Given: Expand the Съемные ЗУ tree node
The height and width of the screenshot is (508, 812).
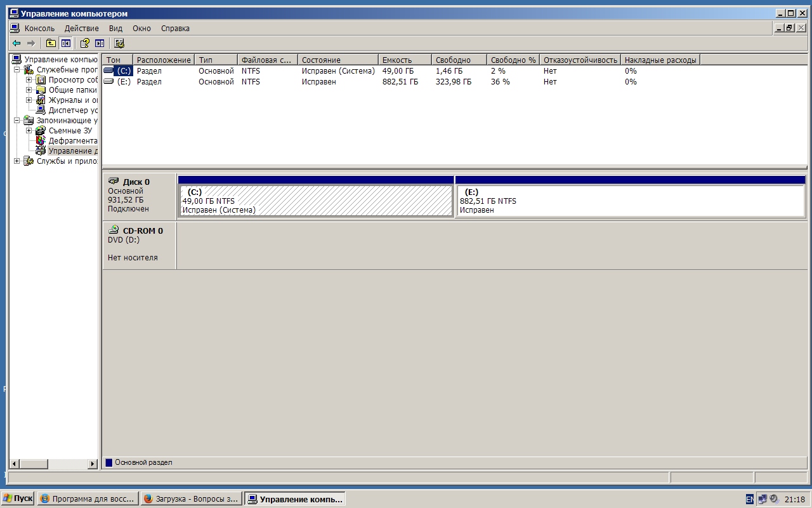Looking at the screenshot, I should point(29,131).
